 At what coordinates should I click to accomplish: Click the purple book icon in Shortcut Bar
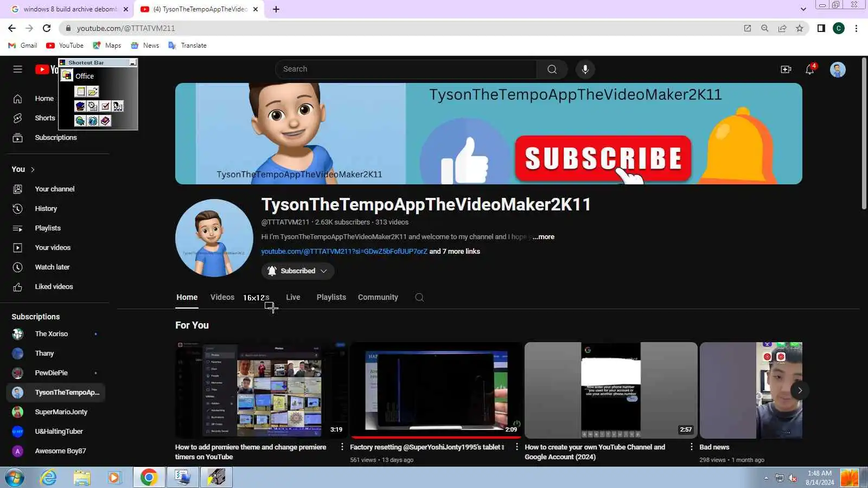coord(105,121)
